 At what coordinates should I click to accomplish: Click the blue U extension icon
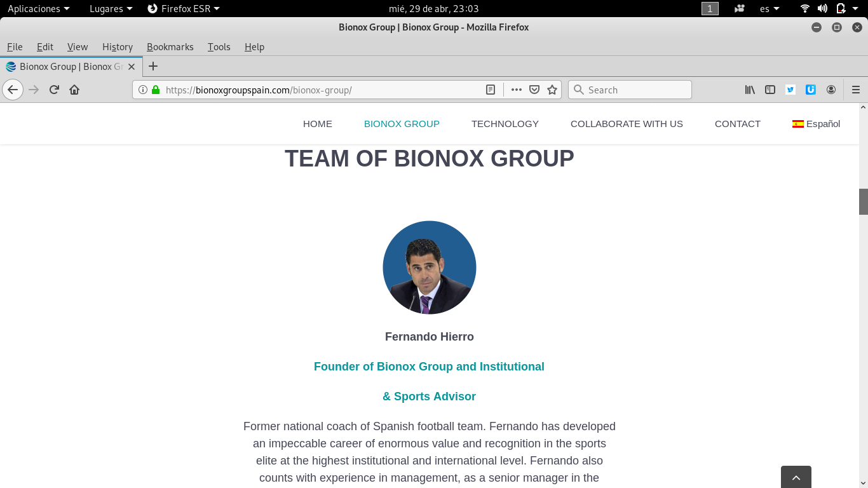[x=811, y=90]
